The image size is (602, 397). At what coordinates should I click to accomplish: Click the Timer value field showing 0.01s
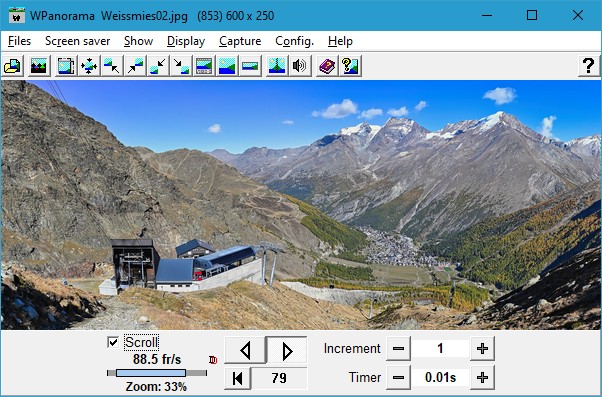pyautogui.click(x=440, y=378)
